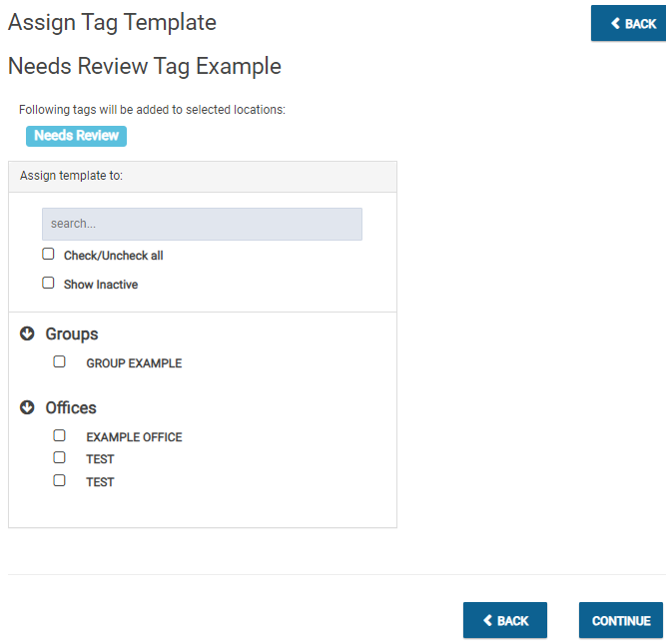
Task: Toggle the Offices heading
Action: (x=71, y=407)
